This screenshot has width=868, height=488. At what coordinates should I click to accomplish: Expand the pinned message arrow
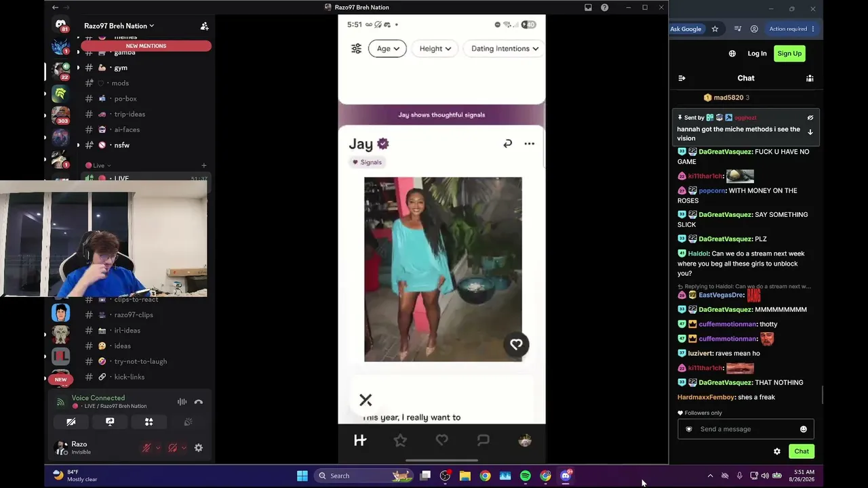pyautogui.click(x=810, y=132)
